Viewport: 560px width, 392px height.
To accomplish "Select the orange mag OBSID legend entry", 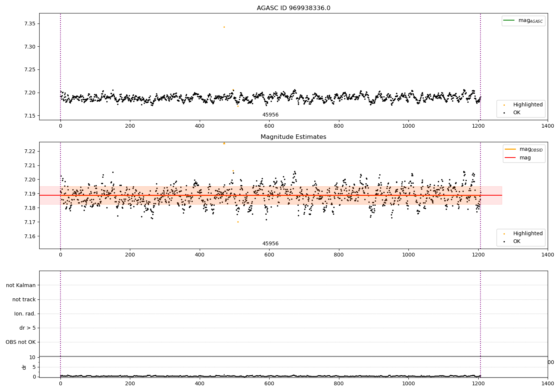I will click(524, 149).
